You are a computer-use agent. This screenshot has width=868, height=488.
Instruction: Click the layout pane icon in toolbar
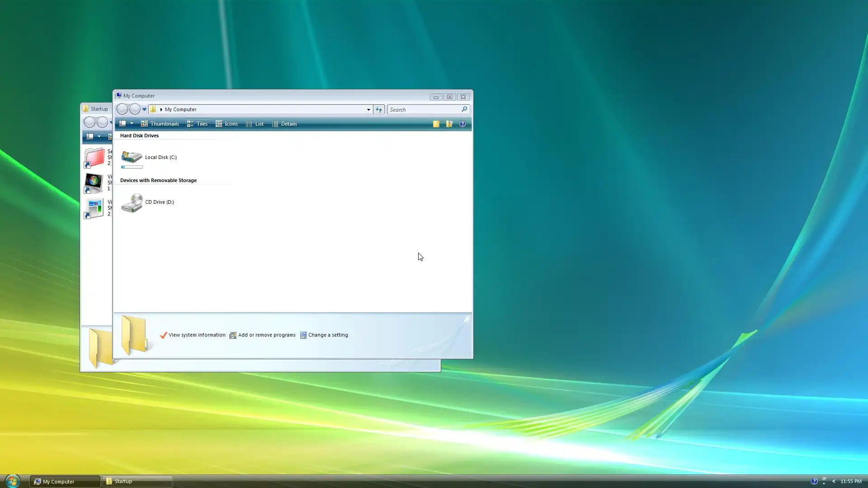click(x=123, y=123)
